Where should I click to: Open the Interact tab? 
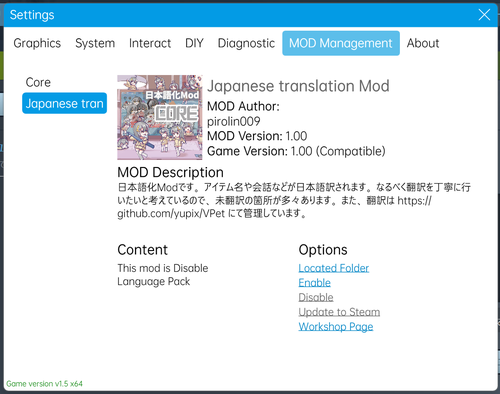(150, 43)
